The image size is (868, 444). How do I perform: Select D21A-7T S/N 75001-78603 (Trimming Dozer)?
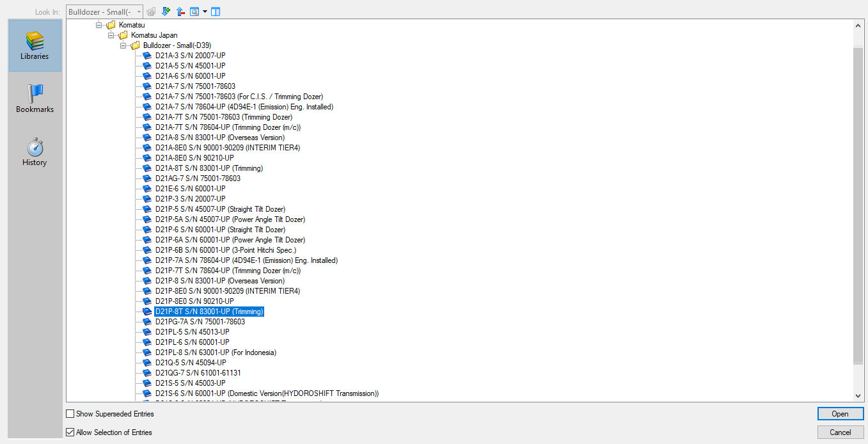click(x=223, y=117)
